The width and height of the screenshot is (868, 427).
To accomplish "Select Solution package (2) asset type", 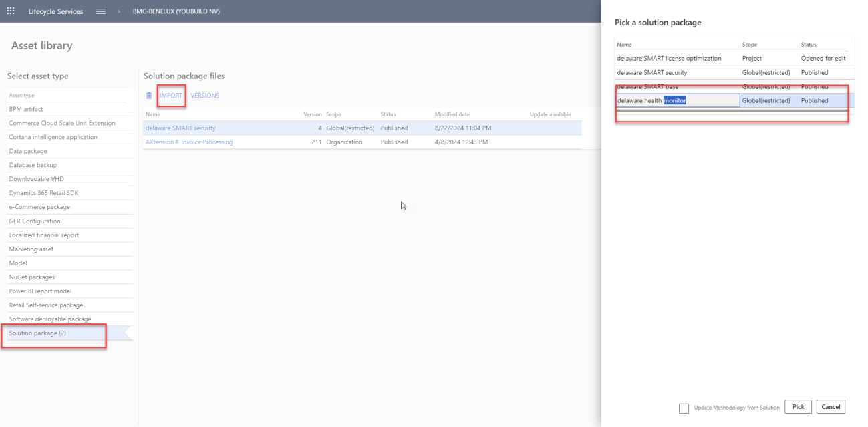I will tap(70, 333).
